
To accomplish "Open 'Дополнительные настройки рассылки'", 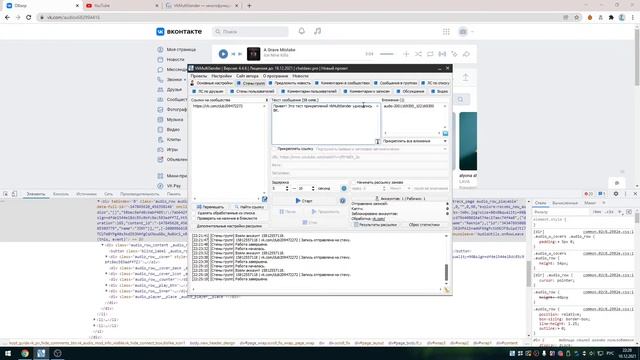I will (229, 226).
